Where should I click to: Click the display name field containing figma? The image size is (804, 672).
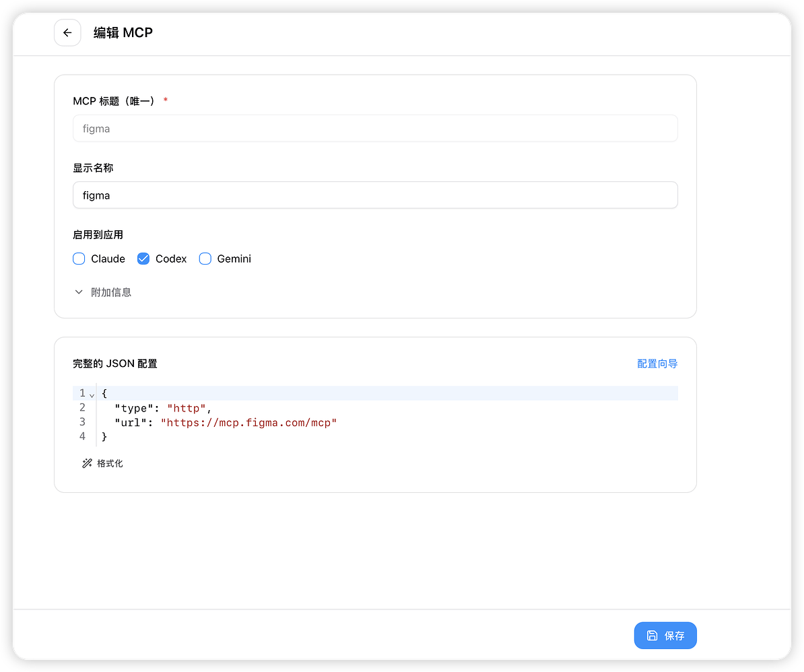coord(375,195)
